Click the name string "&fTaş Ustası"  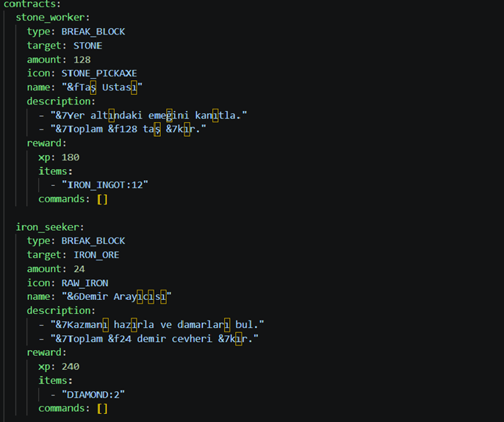[102, 87]
